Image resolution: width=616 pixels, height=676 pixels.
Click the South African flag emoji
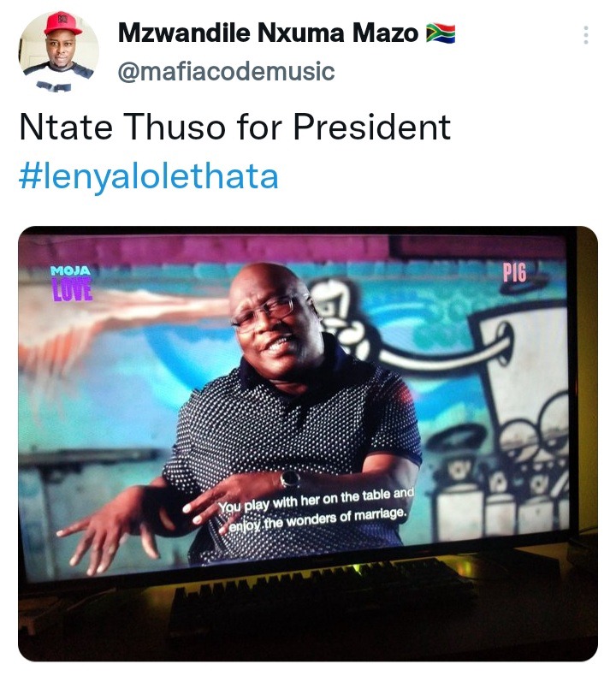pyautogui.click(x=441, y=33)
